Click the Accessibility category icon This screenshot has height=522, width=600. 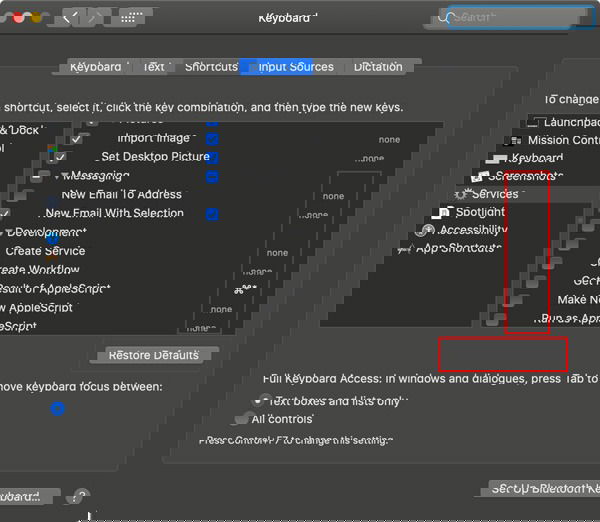point(426,230)
